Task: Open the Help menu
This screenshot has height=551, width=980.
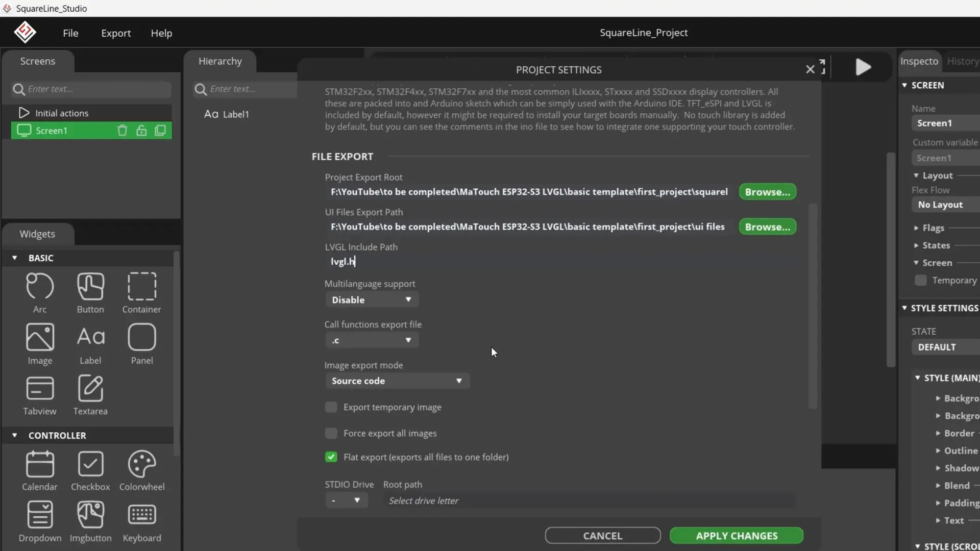Action: click(x=161, y=33)
